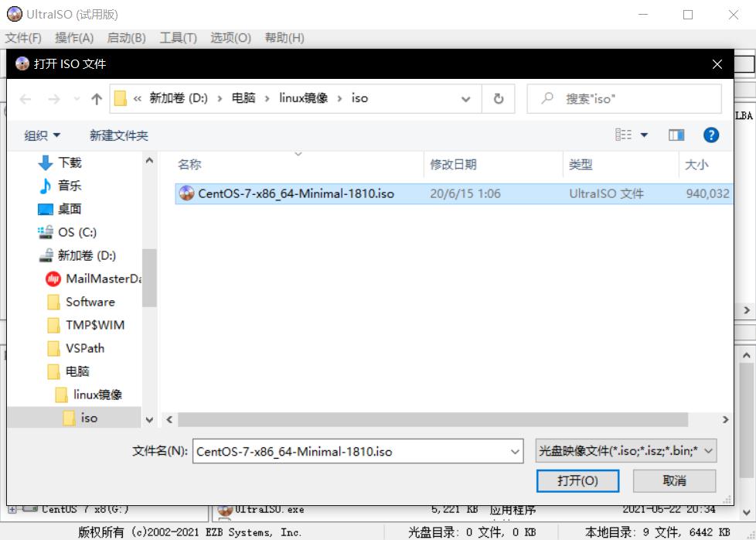Open 光盘映像文件 file type dropdown
Image resolution: width=756 pixels, height=540 pixels.
626,451
